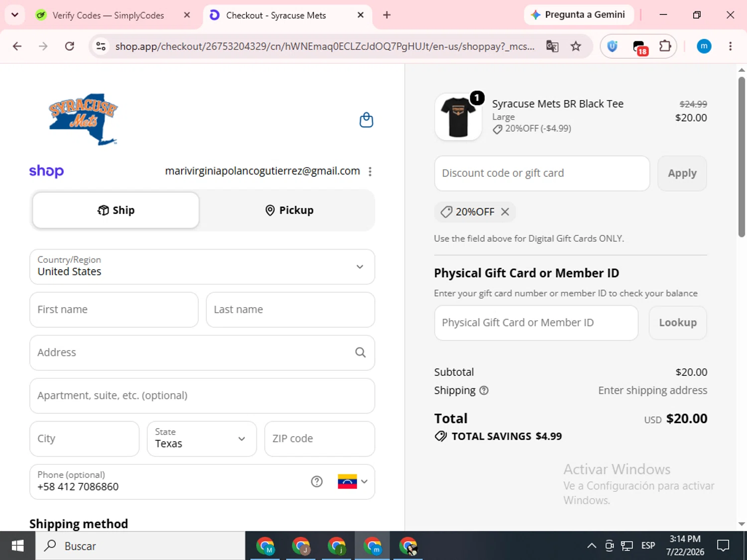Click the scrollbar down arrow
Viewport: 747px width, 560px height.
point(742,524)
